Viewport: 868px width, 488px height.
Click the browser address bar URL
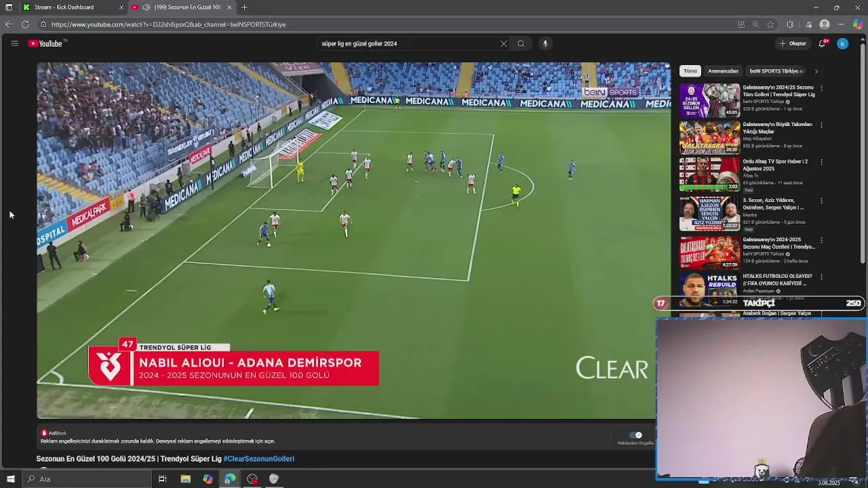168,24
